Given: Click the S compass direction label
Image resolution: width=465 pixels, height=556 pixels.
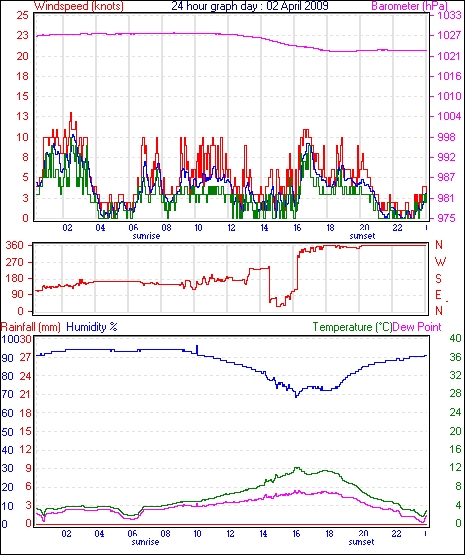Looking at the screenshot, I should [439, 279].
